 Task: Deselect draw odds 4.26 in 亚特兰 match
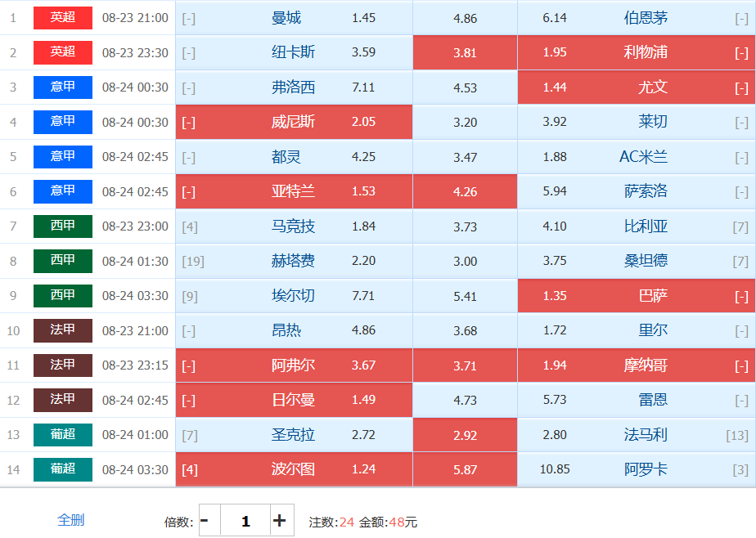point(465,191)
